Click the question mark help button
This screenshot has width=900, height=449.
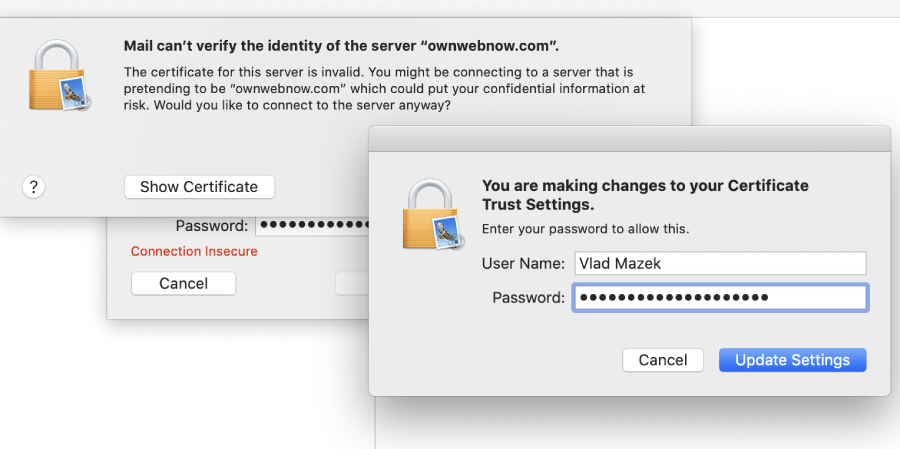[33, 187]
